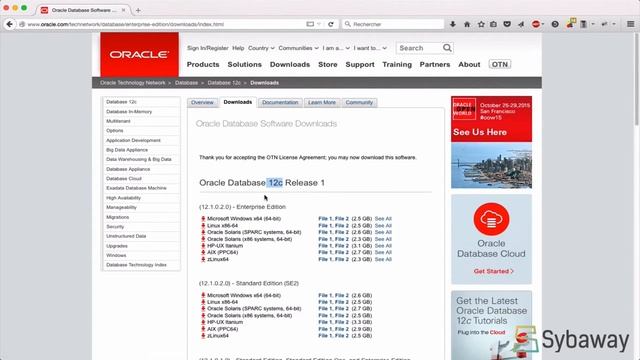Click Sign In/Register link

click(x=207, y=48)
